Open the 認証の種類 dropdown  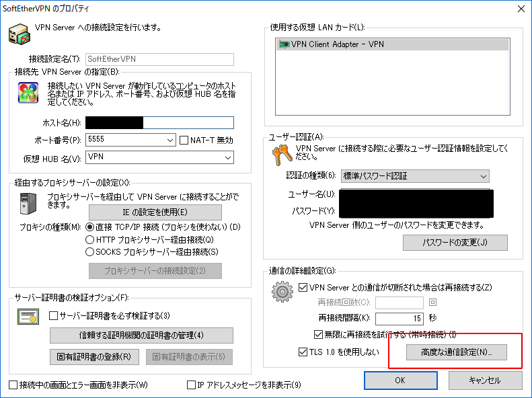point(415,176)
